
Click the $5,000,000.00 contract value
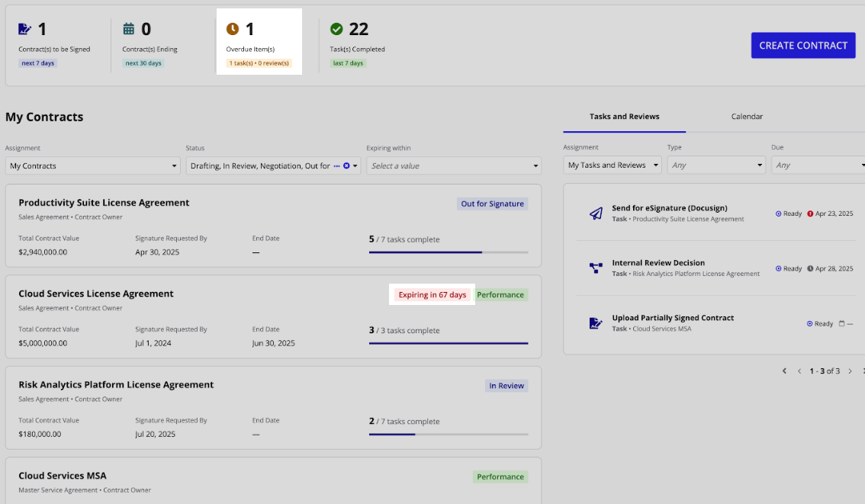click(x=43, y=343)
